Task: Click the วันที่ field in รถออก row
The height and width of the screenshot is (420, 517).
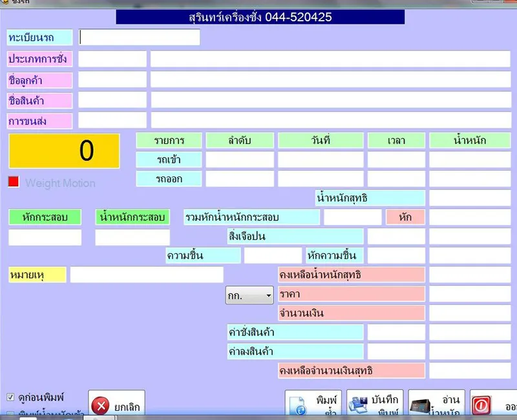Action: click(x=321, y=179)
